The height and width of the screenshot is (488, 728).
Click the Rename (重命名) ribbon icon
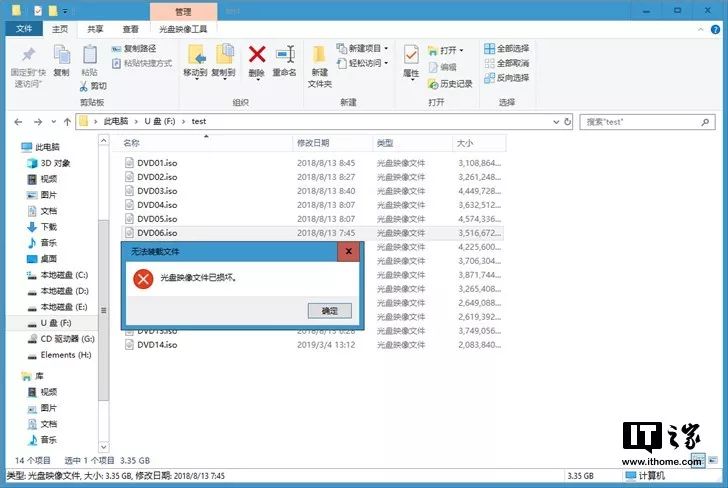coord(285,58)
